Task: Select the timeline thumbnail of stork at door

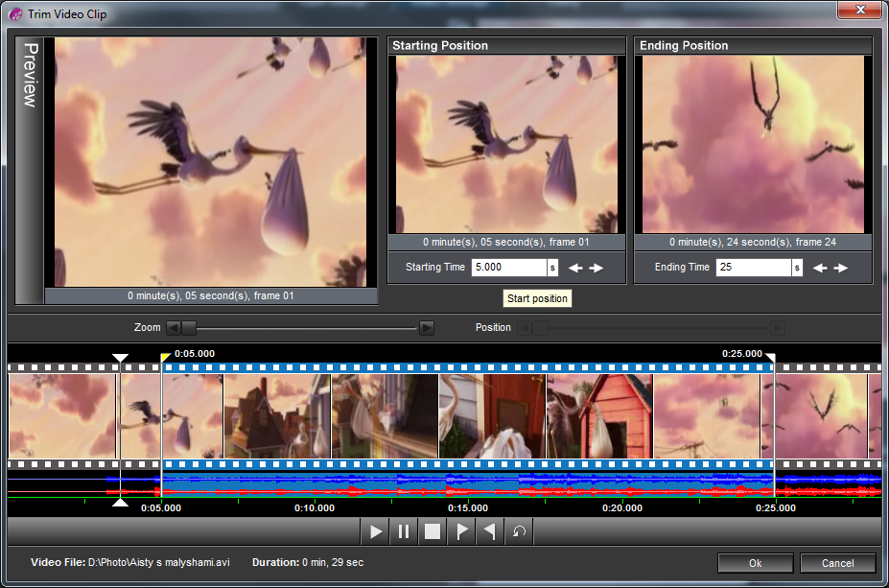Action: [492, 415]
